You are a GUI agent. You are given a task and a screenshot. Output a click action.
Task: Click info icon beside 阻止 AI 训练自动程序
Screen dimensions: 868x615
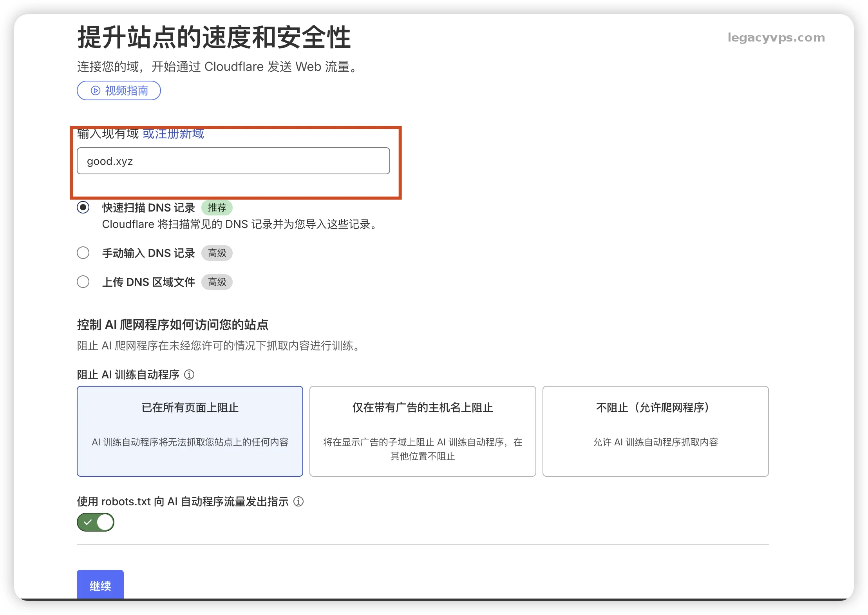pyautogui.click(x=189, y=374)
